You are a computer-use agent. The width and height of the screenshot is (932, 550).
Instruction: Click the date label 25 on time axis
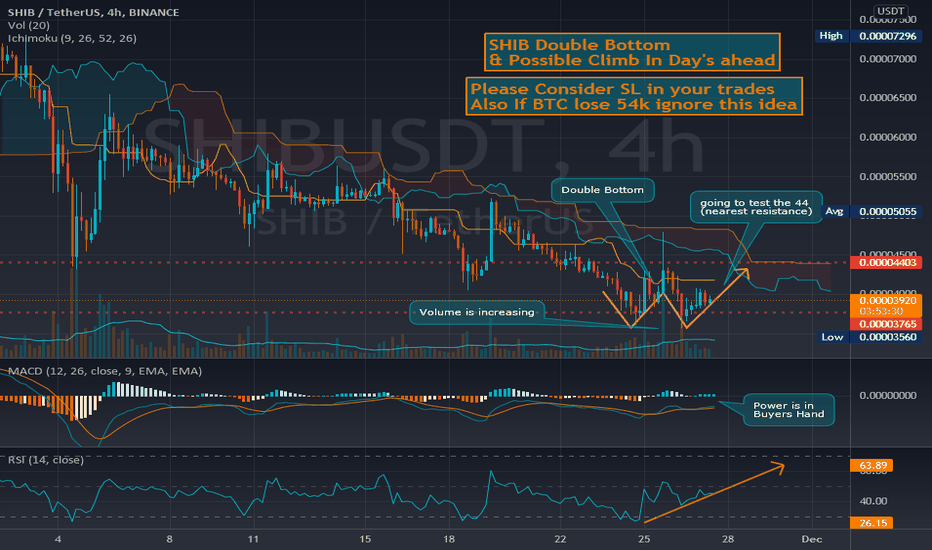644,539
